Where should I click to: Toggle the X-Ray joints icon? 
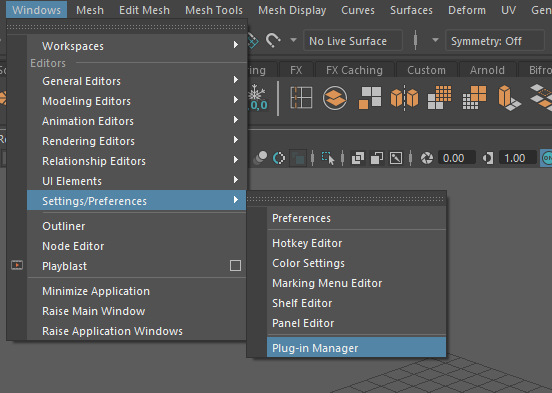[396, 158]
